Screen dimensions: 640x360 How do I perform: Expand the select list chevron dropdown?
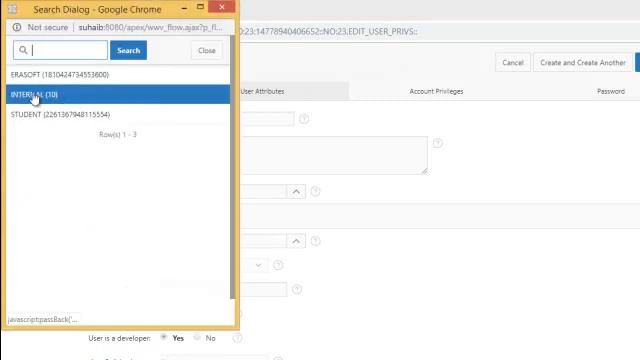(x=258, y=265)
